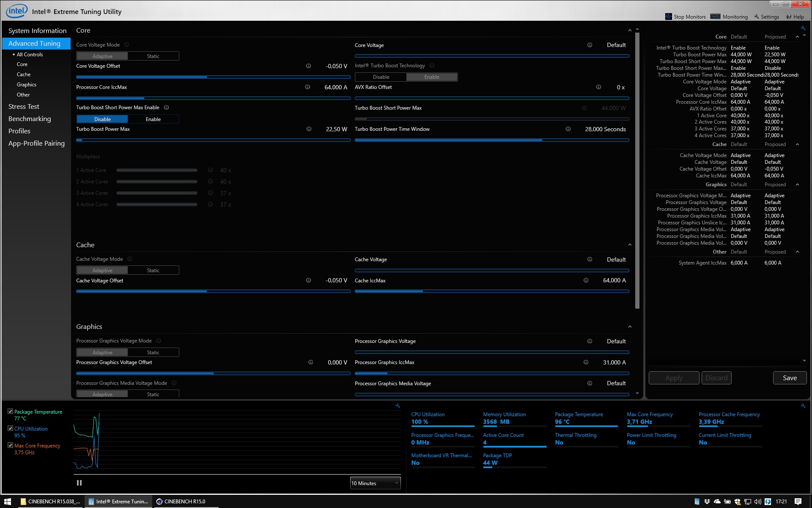Open the Help menu
This screenshot has width=812, height=508.
[795, 17]
